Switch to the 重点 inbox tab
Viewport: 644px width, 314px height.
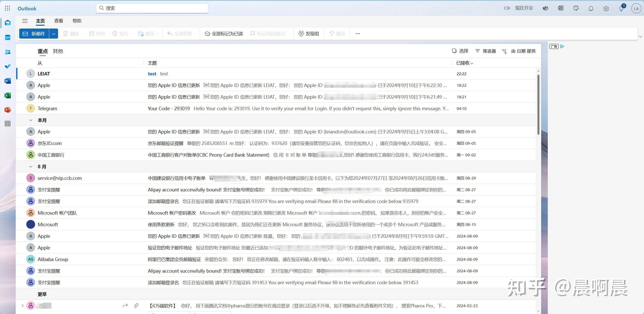pos(43,51)
